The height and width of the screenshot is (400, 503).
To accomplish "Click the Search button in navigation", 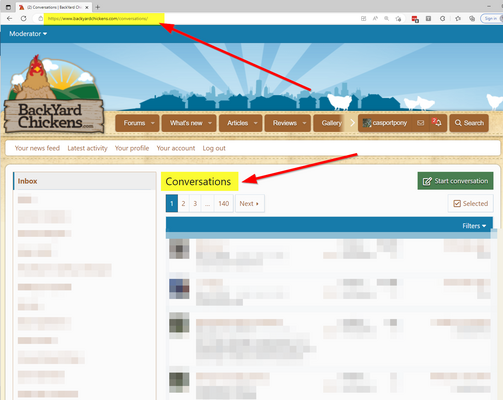I will 469,123.
